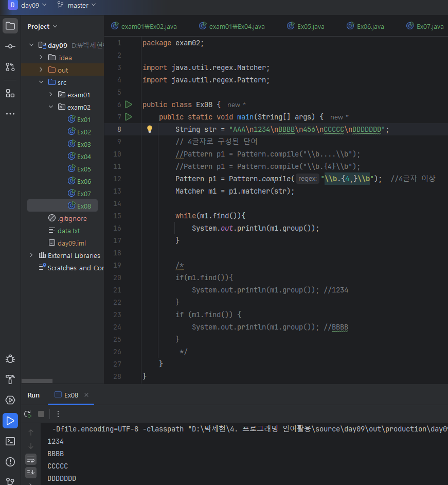Switch to exam01\Ex04.java tab
The height and width of the screenshot is (485, 448).
point(232,26)
